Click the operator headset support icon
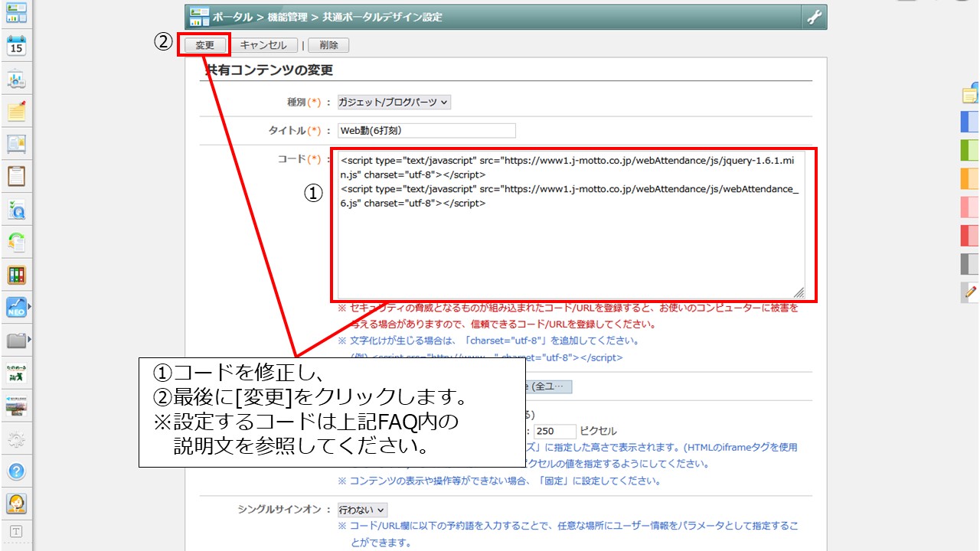This screenshot has height=551, width=980. click(x=16, y=503)
